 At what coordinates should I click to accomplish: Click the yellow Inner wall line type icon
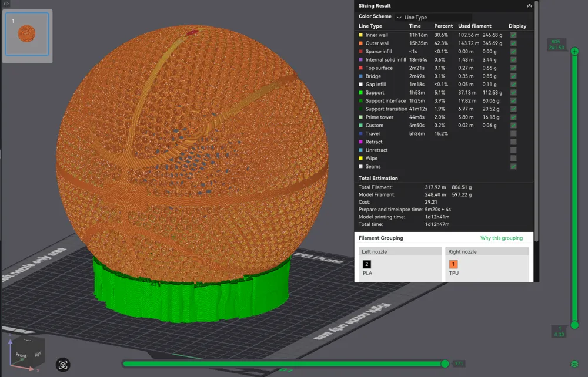[360, 35]
